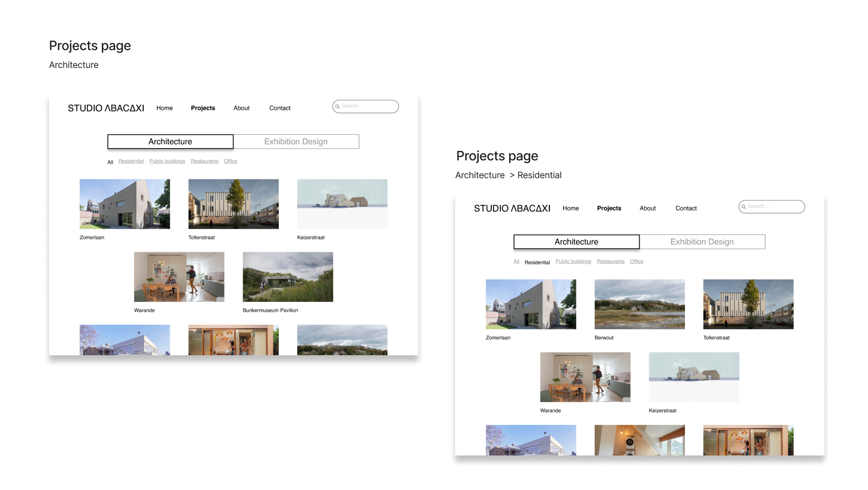Screen dimensions: 868x490
Task: Open About in left mockup navigation
Action: coord(241,108)
